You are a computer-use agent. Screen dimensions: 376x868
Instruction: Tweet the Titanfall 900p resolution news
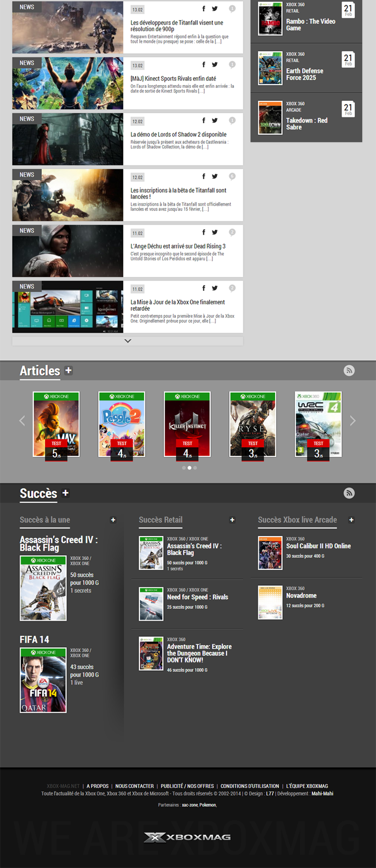(215, 9)
